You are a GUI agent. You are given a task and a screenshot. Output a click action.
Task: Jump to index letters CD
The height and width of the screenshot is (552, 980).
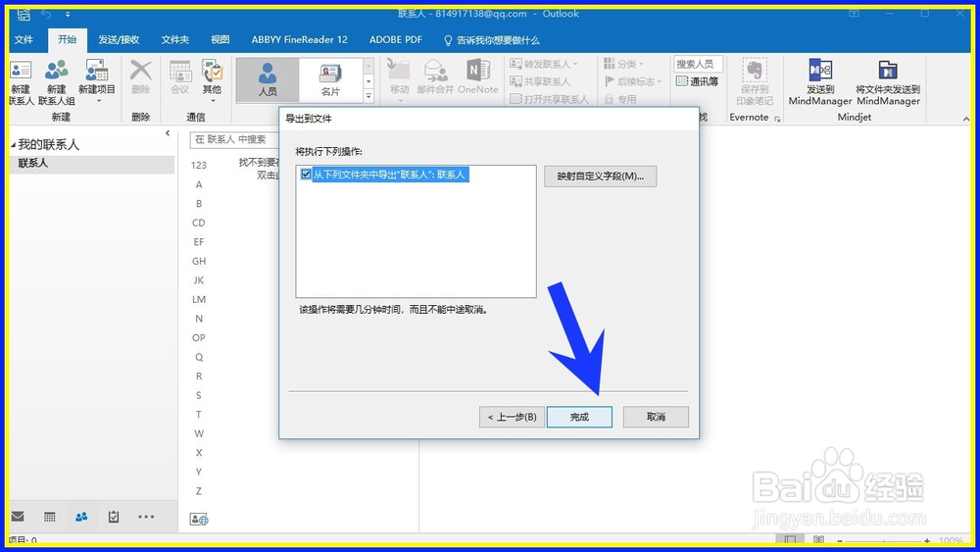click(x=199, y=223)
